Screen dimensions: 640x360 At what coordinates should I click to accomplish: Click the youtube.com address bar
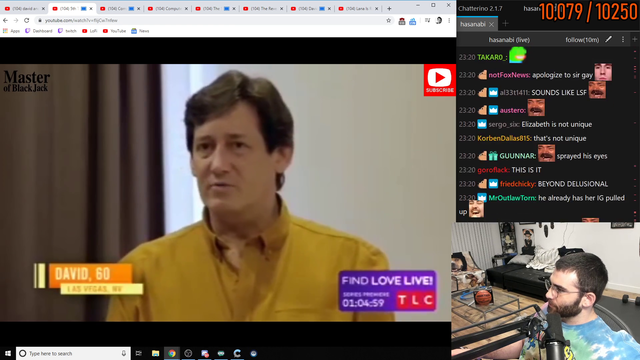pyautogui.click(x=212, y=20)
